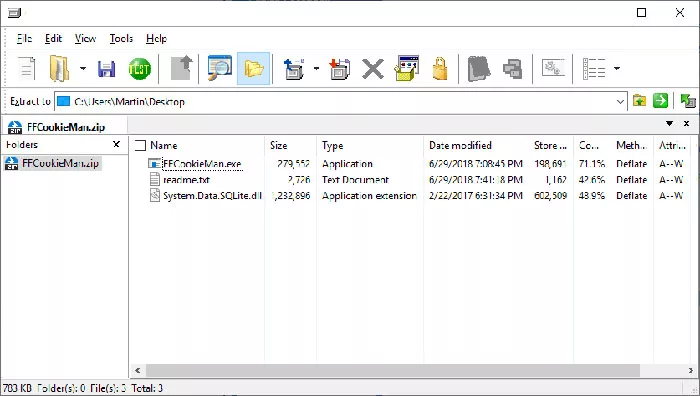Screen dimensions: 700x396
Task: Click the green arrow extract button
Action: [660, 101]
